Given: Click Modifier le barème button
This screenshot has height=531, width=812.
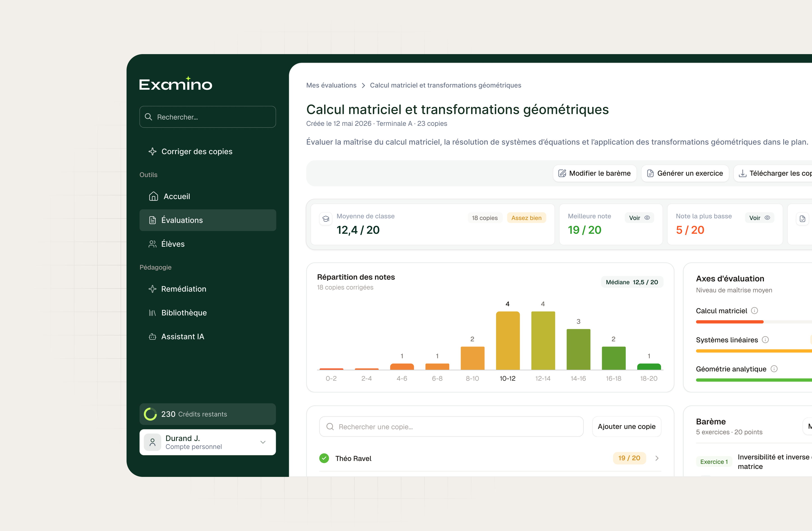Looking at the screenshot, I should click(x=595, y=173).
